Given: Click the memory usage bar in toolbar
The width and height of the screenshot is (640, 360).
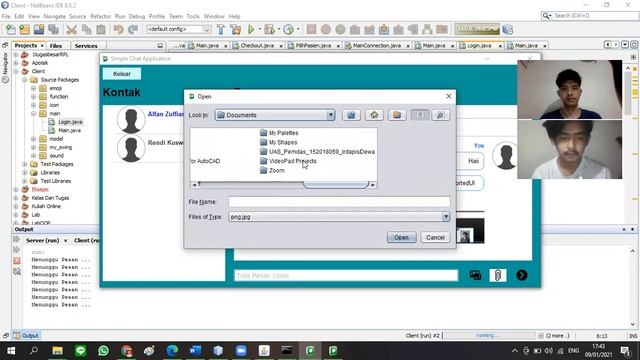Looking at the screenshot, I should (477, 29).
